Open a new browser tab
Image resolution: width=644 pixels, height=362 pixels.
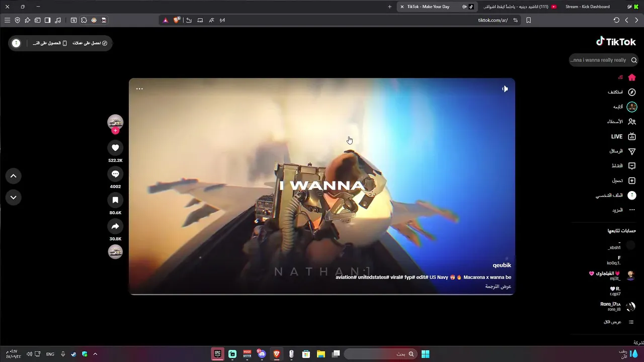tap(389, 7)
